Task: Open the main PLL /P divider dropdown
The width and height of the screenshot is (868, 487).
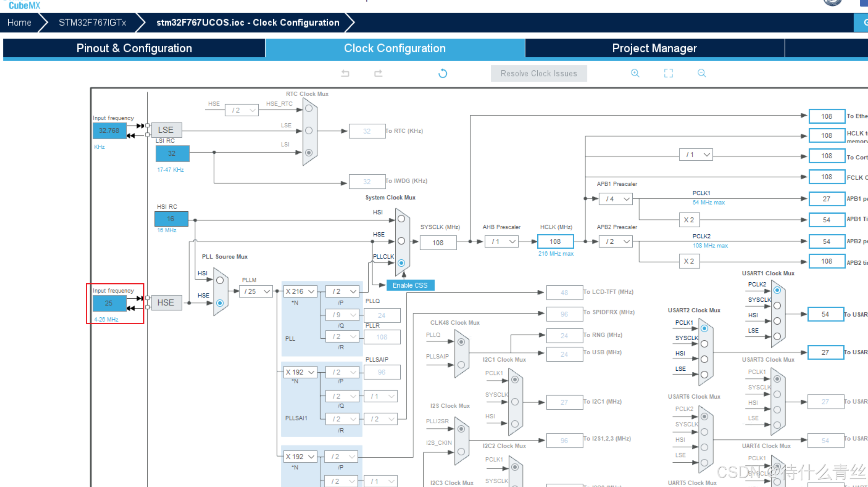Action: pos(342,291)
